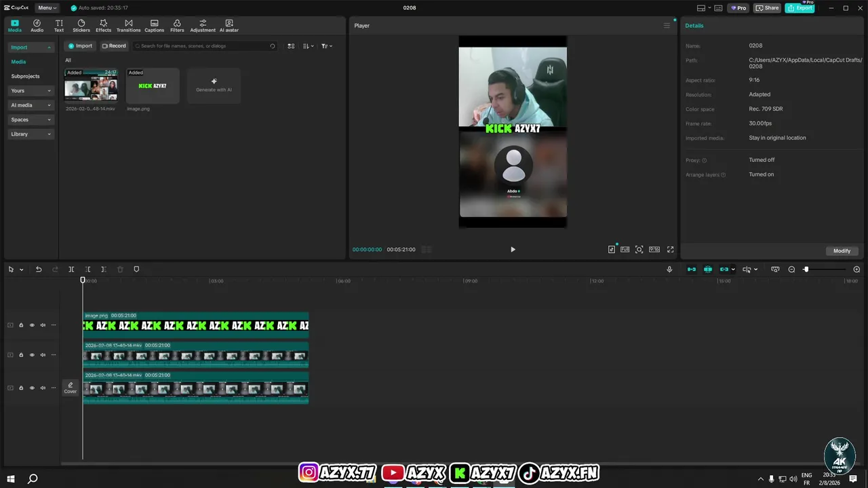Switch media to grid view icon
The image size is (868, 488).
pos(291,46)
